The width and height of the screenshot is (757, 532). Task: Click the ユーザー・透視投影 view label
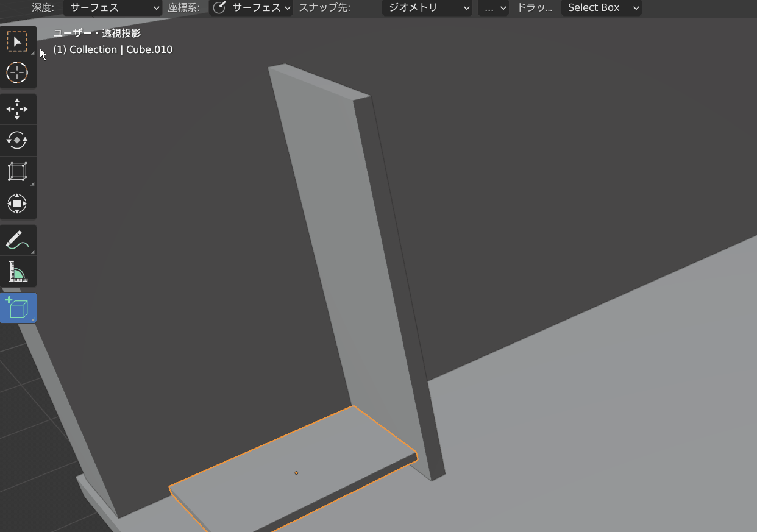[97, 33]
